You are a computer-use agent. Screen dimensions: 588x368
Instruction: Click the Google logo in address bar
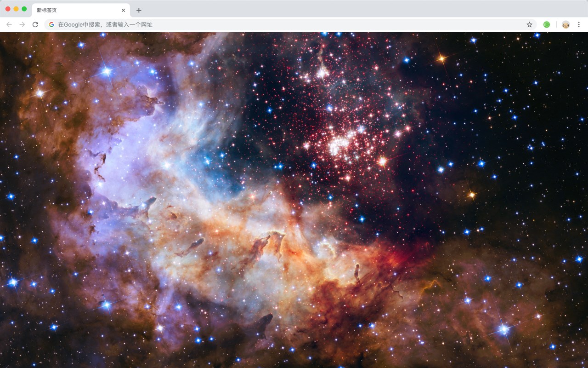[51, 24]
